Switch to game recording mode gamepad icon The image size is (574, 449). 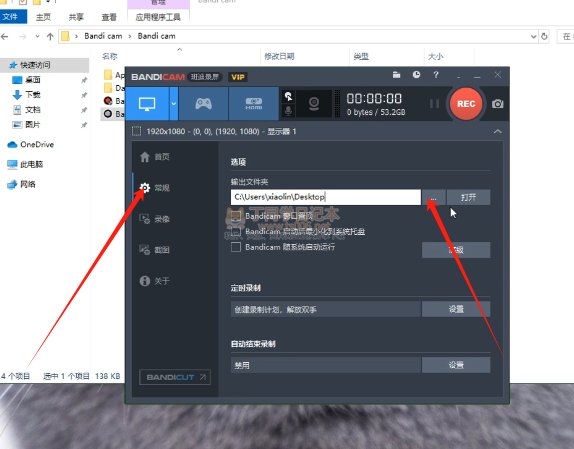coord(204,104)
